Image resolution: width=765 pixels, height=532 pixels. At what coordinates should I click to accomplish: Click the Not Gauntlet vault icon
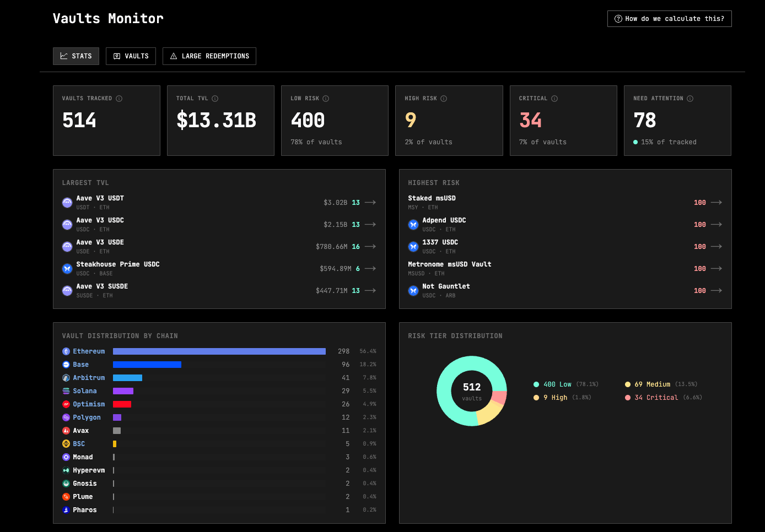click(x=413, y=291)
